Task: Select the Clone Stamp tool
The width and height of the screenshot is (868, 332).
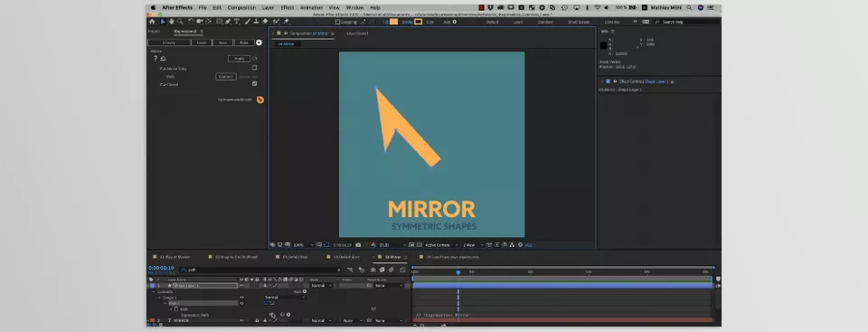Action: click(256, 22)
